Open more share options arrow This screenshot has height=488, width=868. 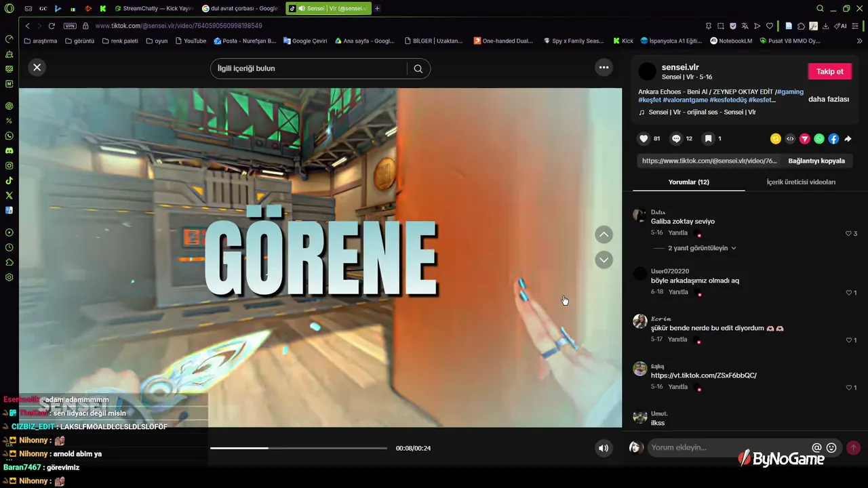coord(848,139)
